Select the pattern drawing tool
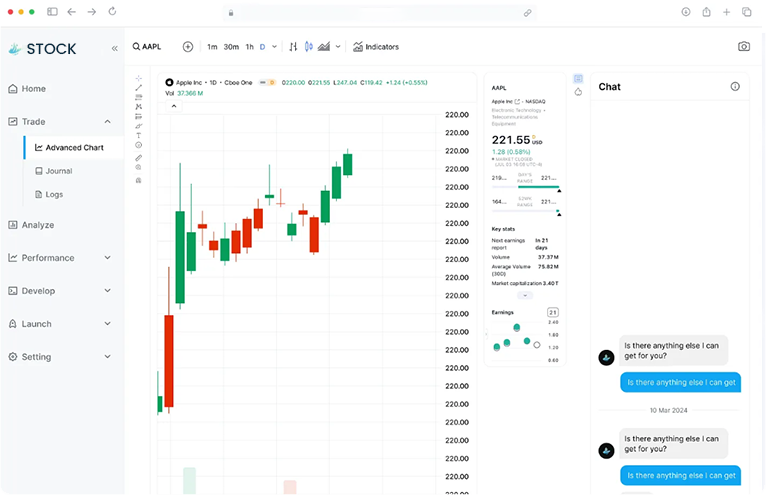The image size is (766, 495). tap(139, 107)
